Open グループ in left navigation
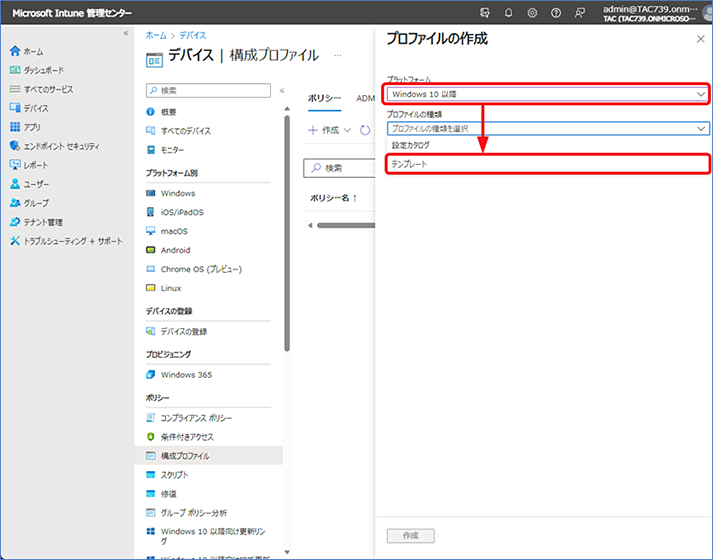 click(x=29, y=203)
